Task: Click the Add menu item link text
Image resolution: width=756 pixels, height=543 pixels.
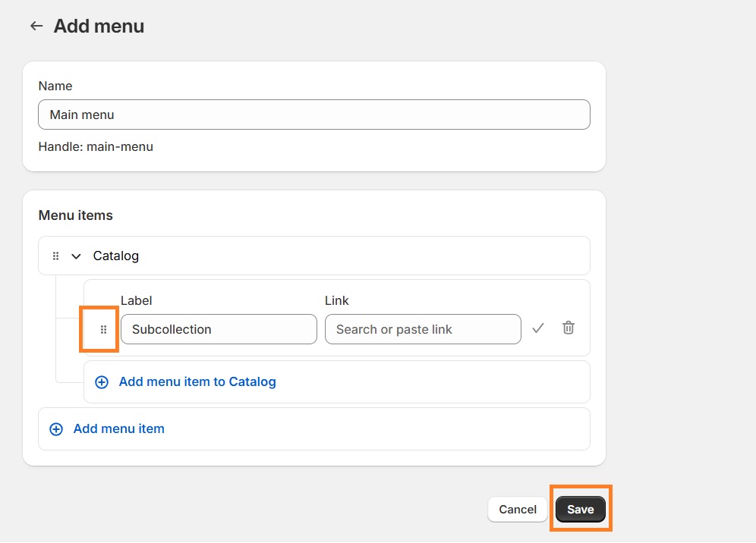Action: 119,429
